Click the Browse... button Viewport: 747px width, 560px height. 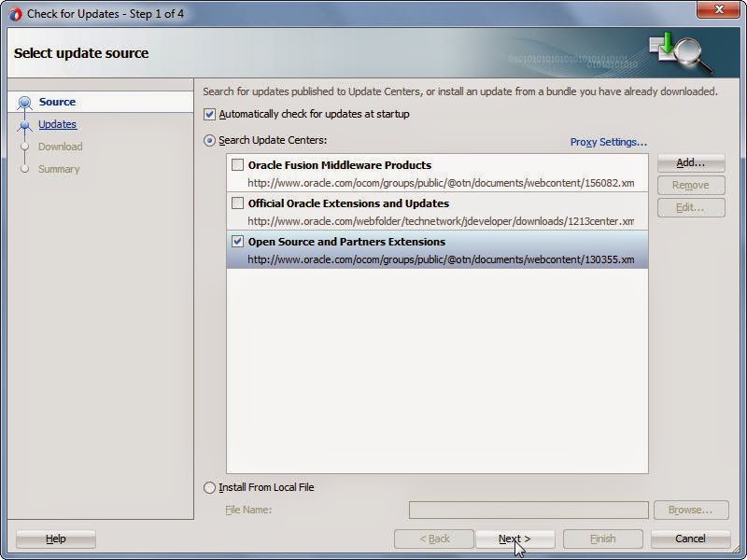(x=691, y=510)
